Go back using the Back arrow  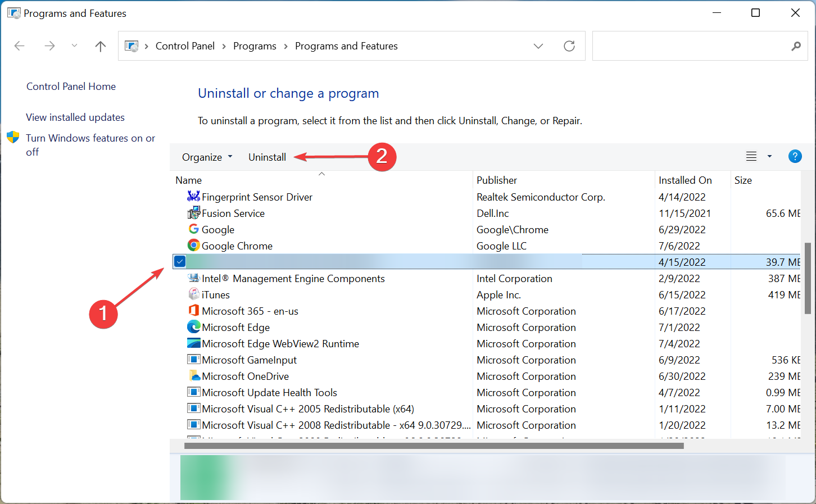pos(20,46)
